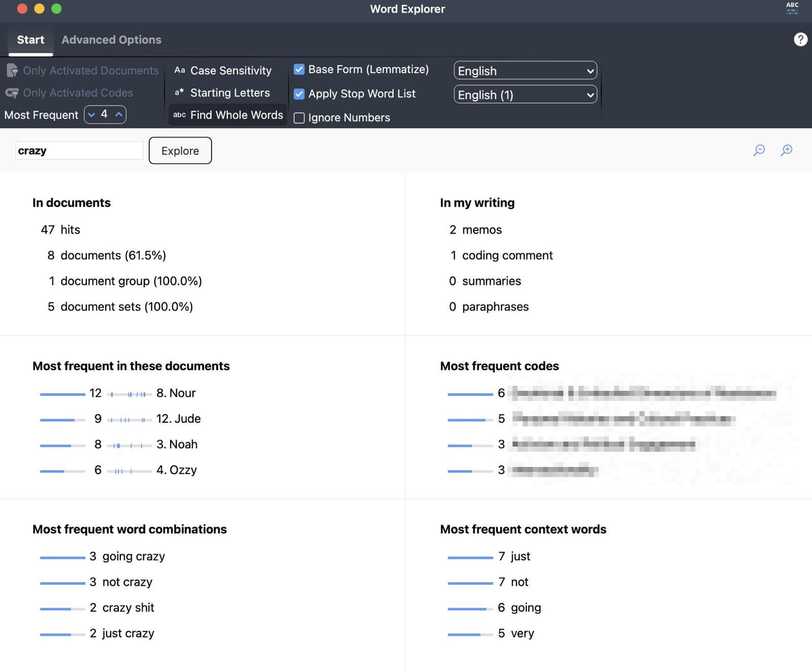Toggle the Find Whole Words option label
Screen dimensions: 812x672
(x=236, y=115)
